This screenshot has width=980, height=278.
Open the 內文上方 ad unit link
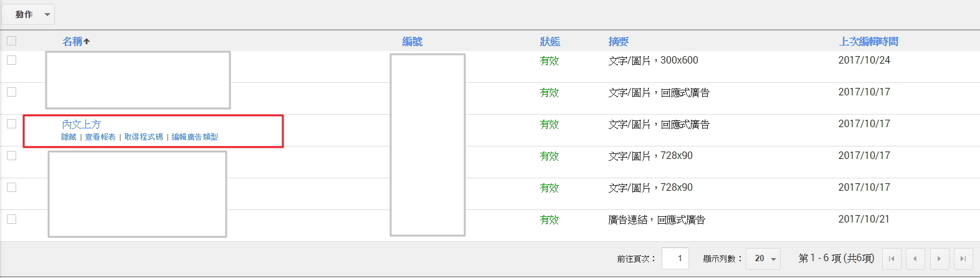[x=81, y=125]
